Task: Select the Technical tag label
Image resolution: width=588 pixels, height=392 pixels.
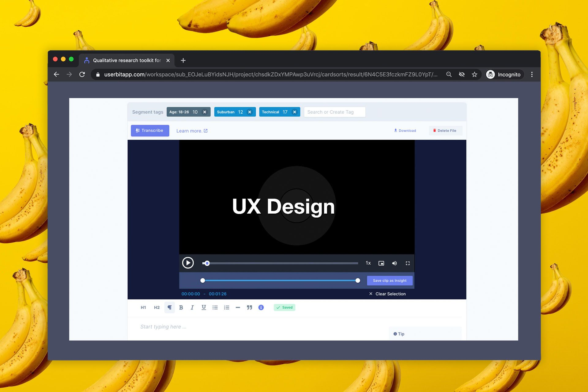Action: coord(270,112)
